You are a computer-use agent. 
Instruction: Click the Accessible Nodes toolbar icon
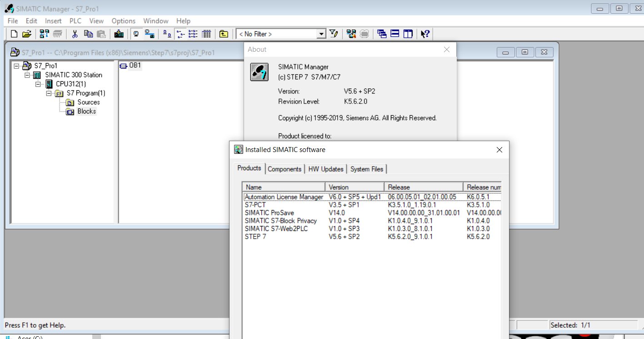[44, 34]
